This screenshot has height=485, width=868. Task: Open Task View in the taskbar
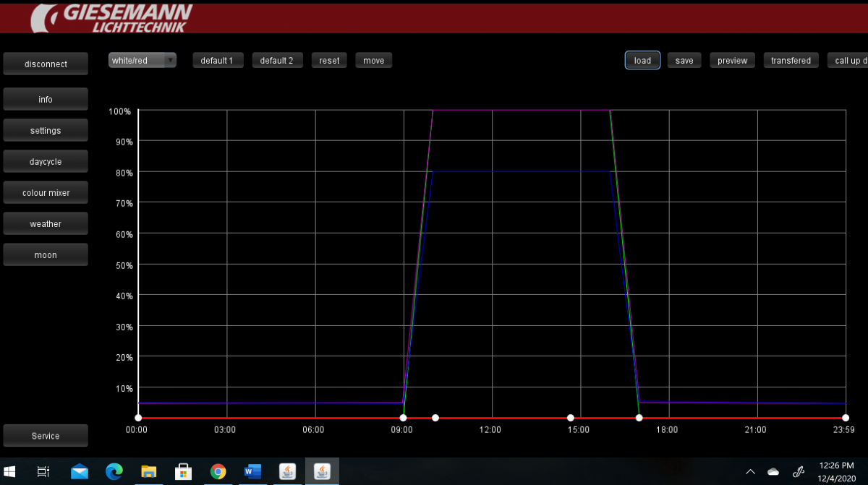[x=43, y=472]
